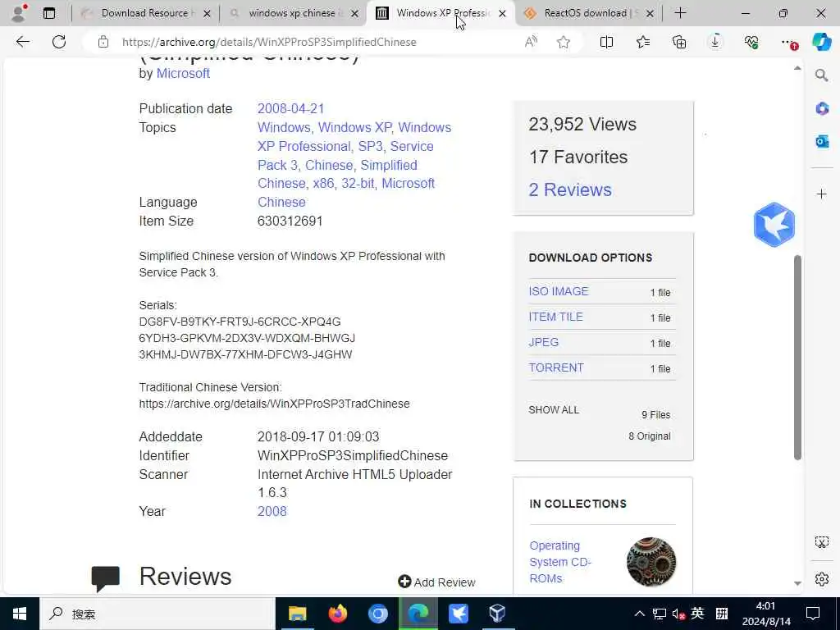
Task: Open a new browser tab
Action: (680, 13)
